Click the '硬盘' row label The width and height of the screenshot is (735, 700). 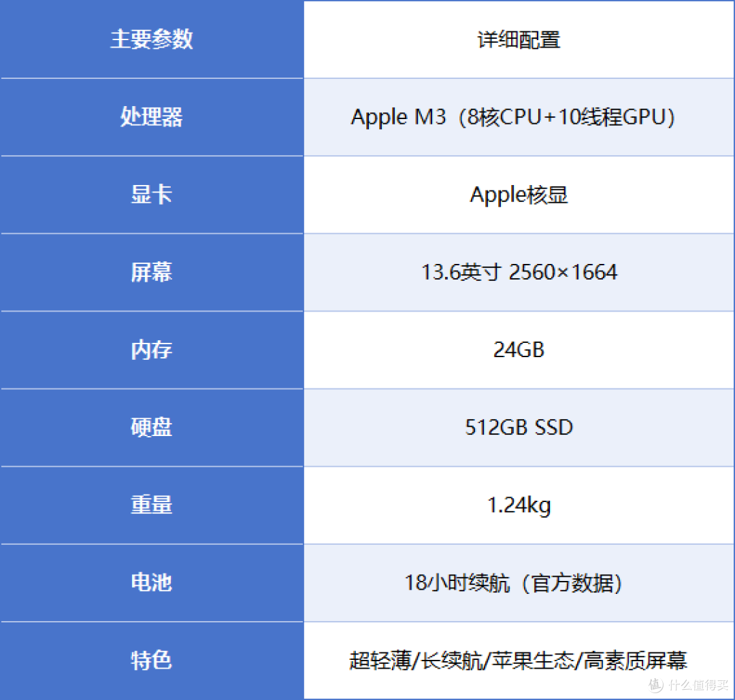click(152, 428)
